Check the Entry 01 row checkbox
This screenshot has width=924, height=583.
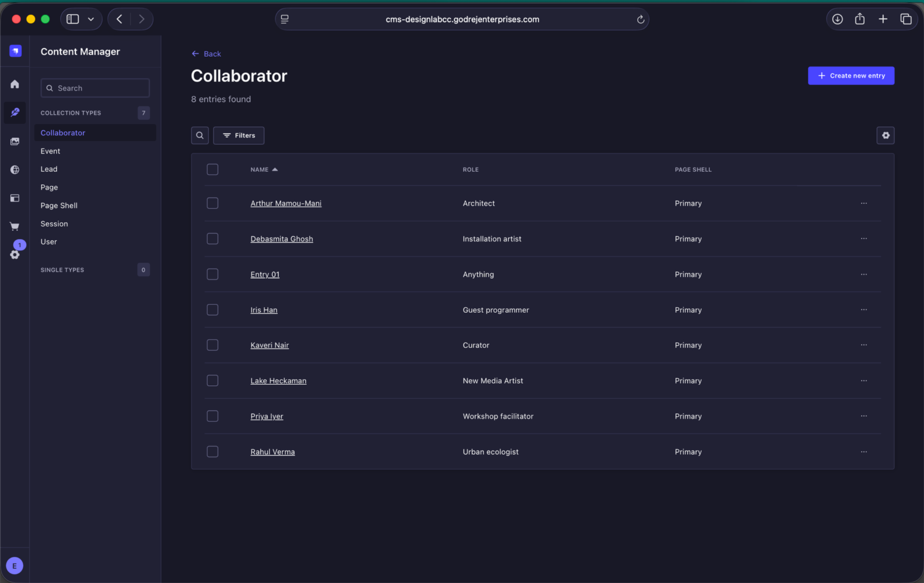(x=212, y=274)
